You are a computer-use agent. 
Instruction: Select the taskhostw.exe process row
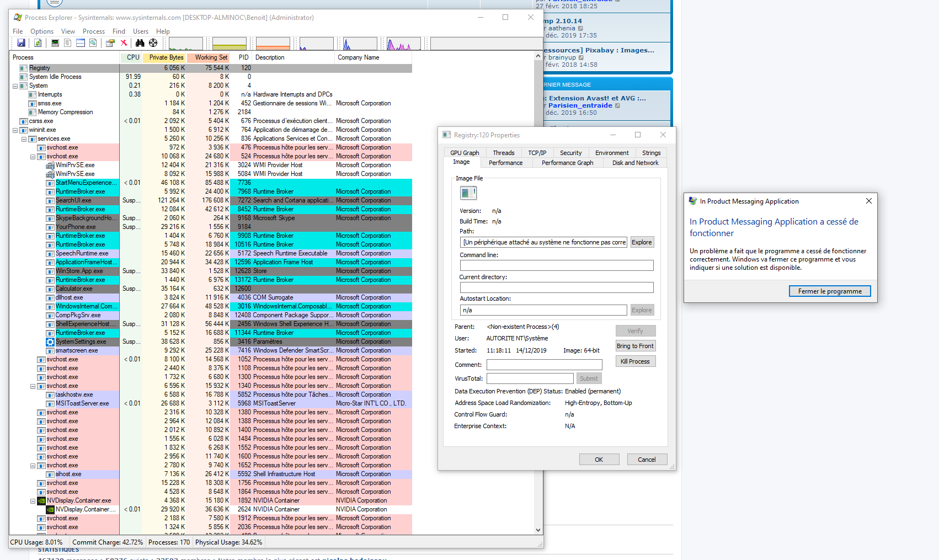coord(210,394)
